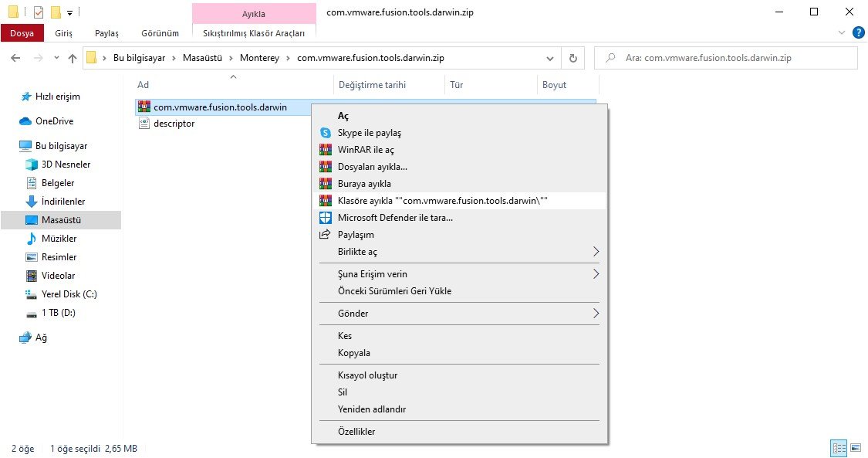The image size is (868, 458).
Task: Click the descriptor file icon
Action: click(x=144, y=123)
